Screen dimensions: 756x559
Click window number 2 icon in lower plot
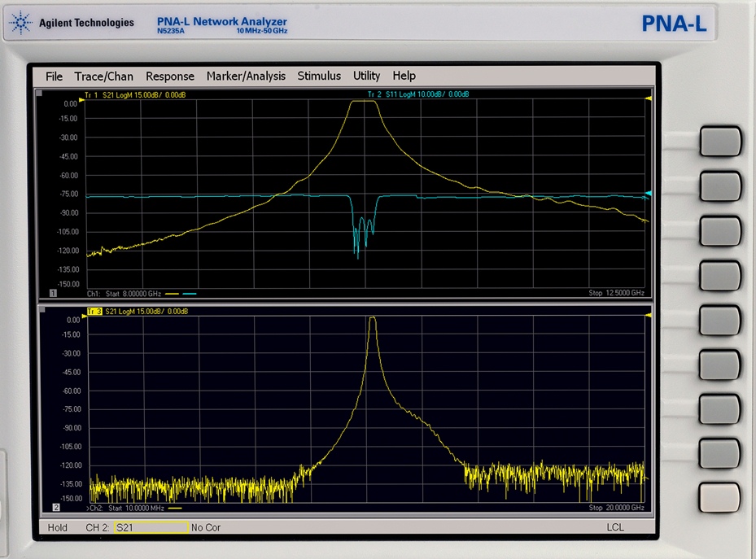[56, 508]
